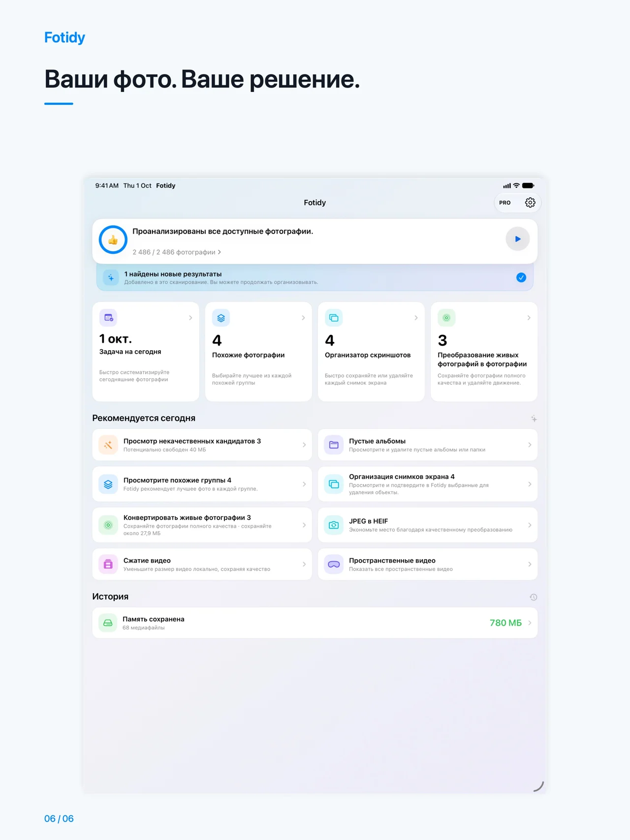Expand the Организатор скриншотов card chevron
This screenshot has height=840, width=630.
(416, 318)
